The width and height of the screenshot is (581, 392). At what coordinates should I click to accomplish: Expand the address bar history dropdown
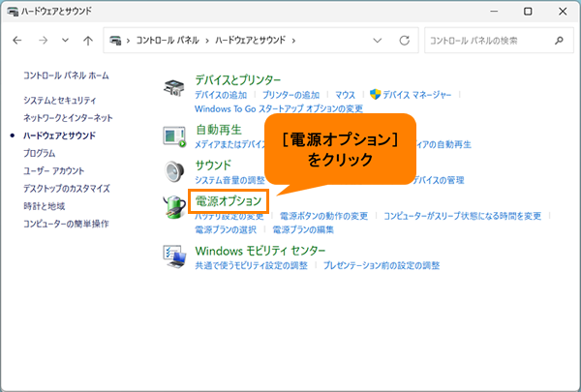(x=378, y=40)
